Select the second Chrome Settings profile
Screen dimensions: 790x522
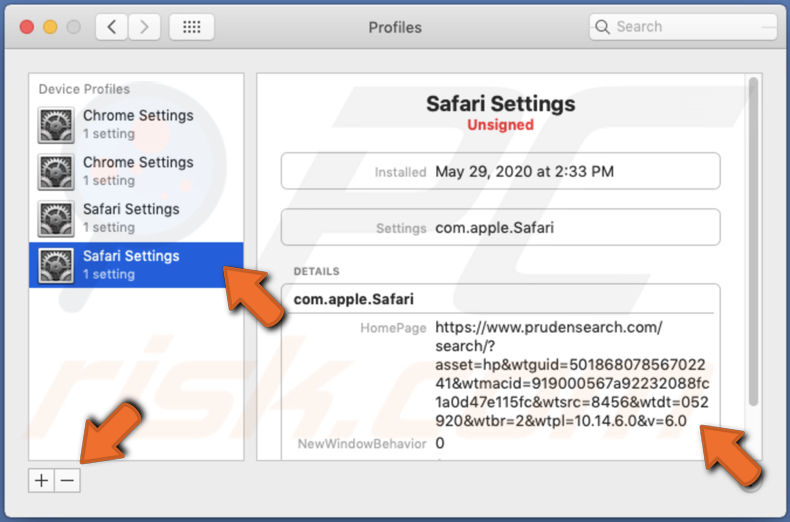137,170
